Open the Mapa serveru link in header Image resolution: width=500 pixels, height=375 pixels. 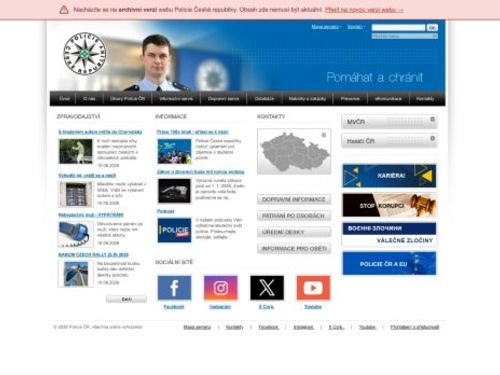click(325, 27)
